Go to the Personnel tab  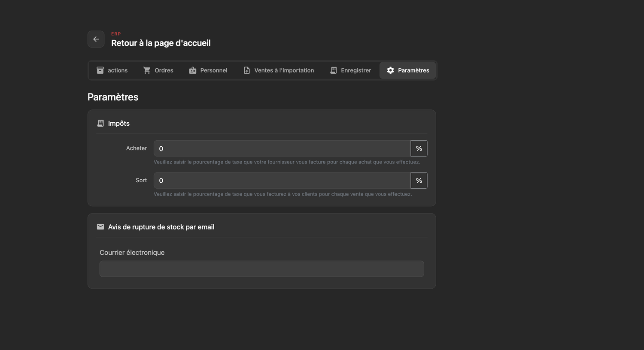pyautogui.click(x=208, y=70)
